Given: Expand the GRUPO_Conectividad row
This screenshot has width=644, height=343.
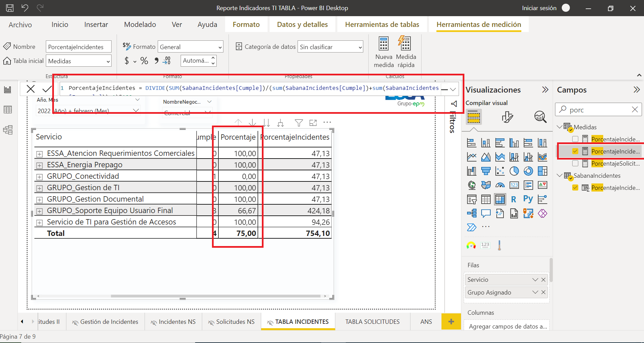Looking at the screenshot, I should [x=40, y=177].
